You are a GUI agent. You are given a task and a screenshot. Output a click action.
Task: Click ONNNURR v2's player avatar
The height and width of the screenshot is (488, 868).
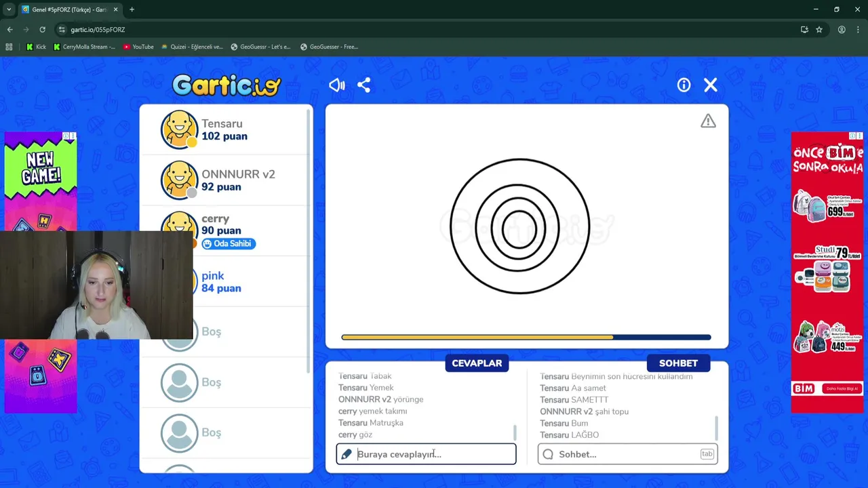pyautogui.click(x=179, y=180)
